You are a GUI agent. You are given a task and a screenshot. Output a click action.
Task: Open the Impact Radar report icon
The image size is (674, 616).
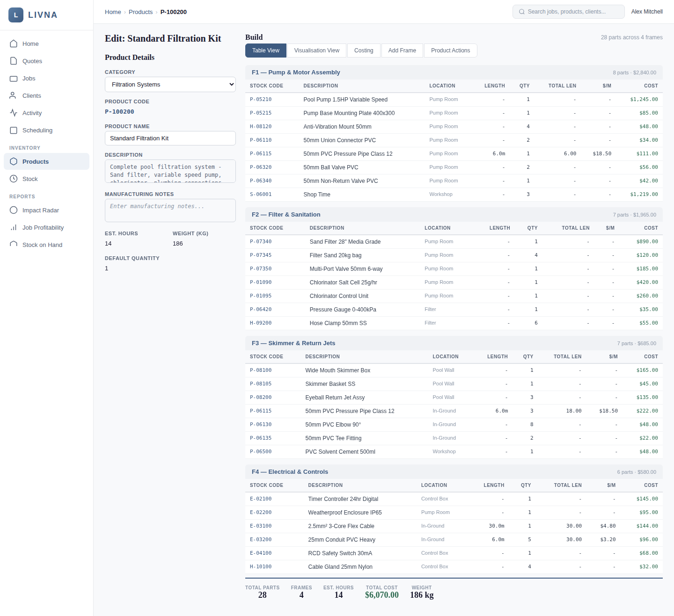coord(14,210)
